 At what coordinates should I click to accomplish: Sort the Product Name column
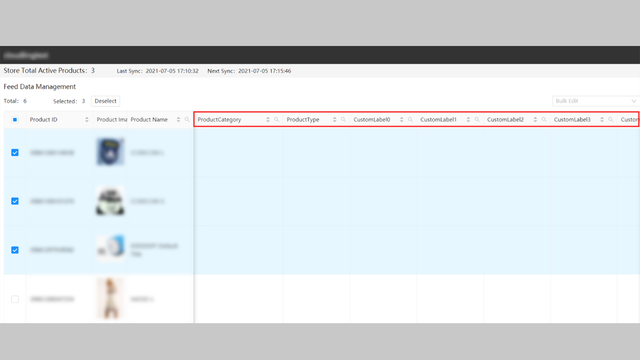178,120
